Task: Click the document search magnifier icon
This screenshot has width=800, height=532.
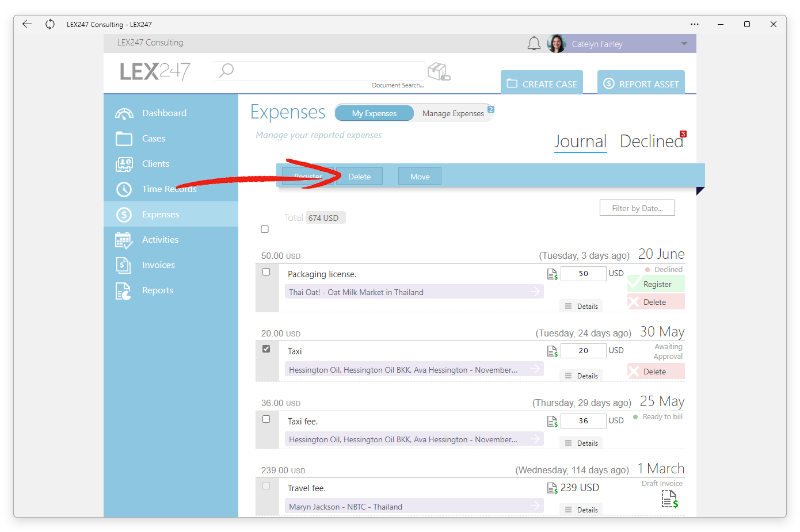Action: [227, 70]
